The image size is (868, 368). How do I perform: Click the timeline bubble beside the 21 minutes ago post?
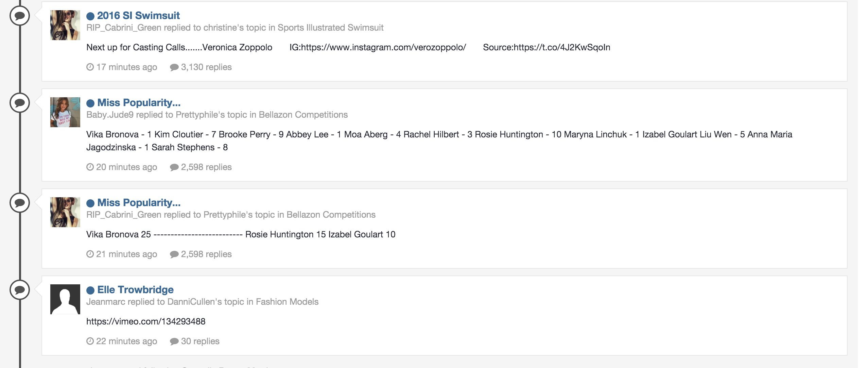(20, 203)
